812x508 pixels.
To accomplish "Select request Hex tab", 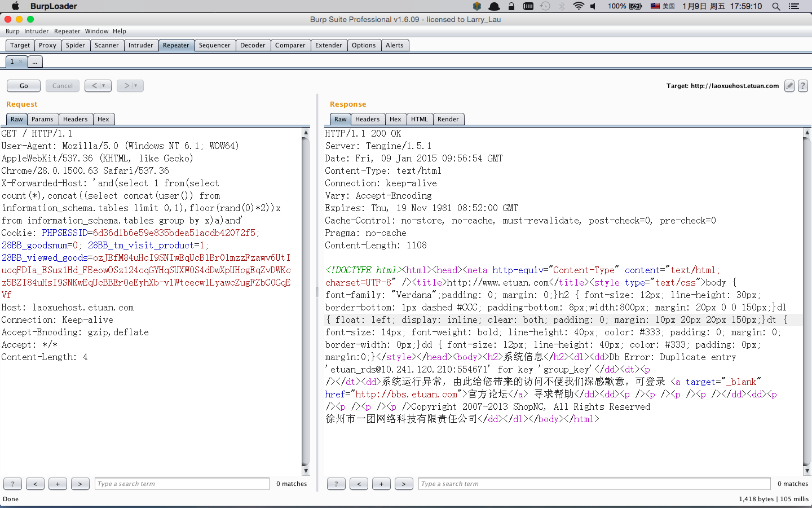I will coord(103,119).
